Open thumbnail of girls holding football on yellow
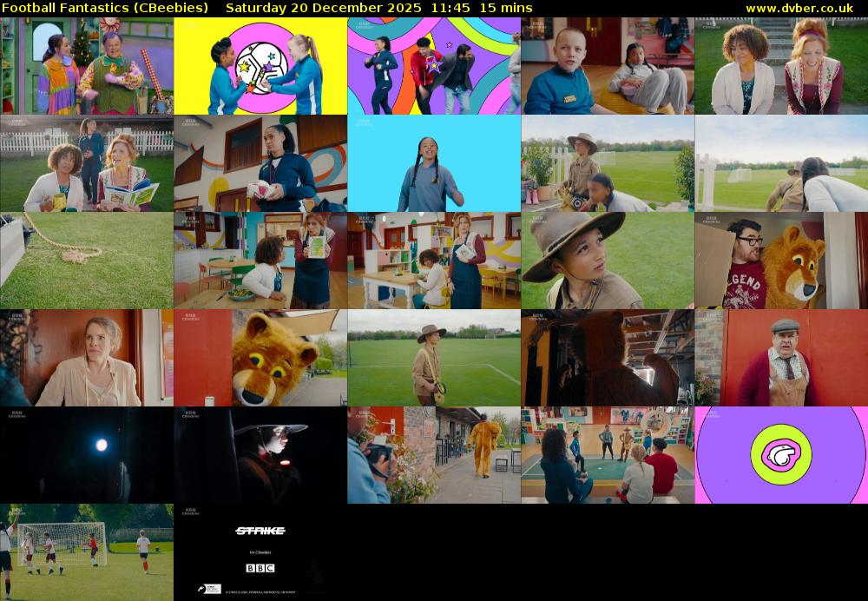Screen dimensions: 868x601 (x=260, y=67)
